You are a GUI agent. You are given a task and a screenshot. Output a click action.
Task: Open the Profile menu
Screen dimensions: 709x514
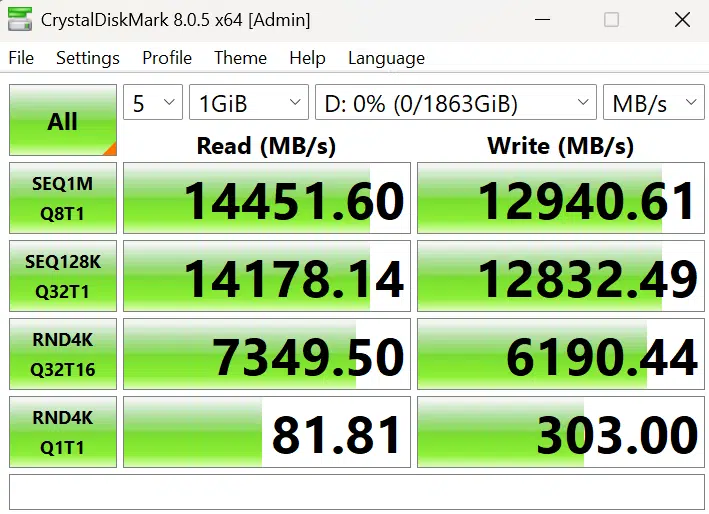pos(167,58)
